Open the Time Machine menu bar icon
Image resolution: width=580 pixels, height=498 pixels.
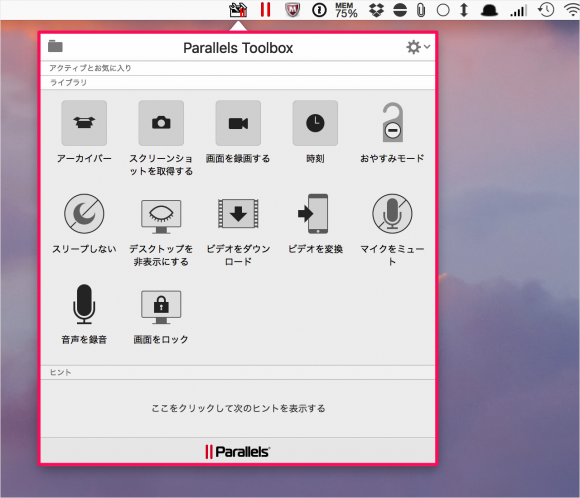click(546, 10)
